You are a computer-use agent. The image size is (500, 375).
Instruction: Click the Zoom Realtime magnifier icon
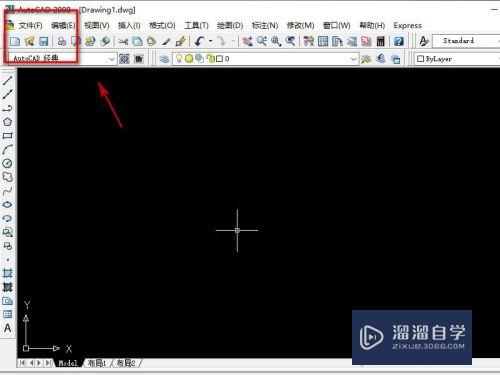(261, 41)
